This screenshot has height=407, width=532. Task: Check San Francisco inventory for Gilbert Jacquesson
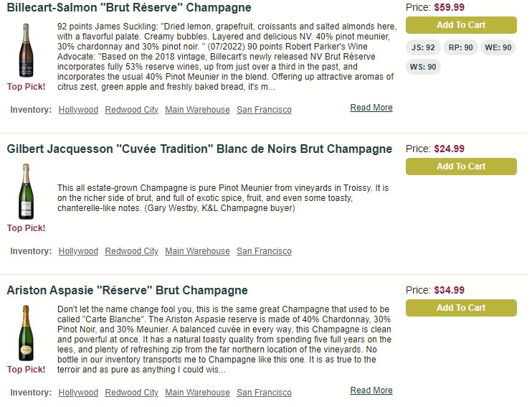coord(264,251)
